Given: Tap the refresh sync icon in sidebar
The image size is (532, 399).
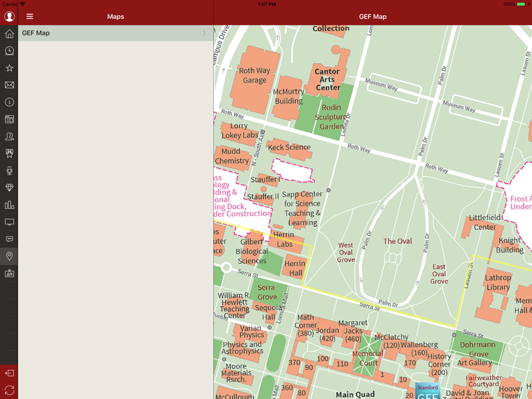Looking at the screenshot, I should coord(9,390).
